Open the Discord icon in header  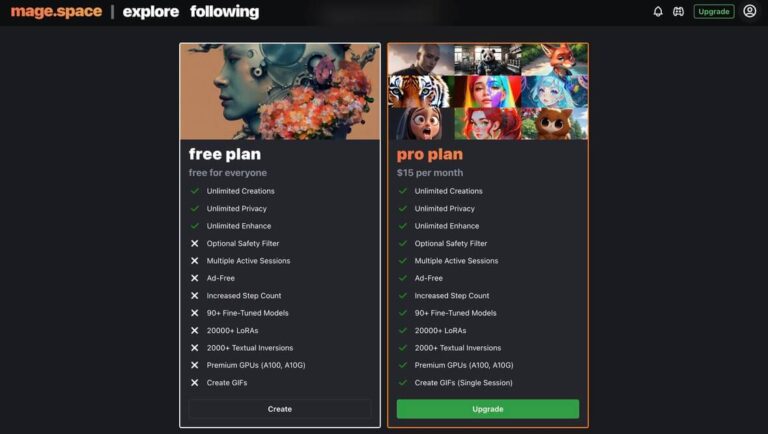pos(678,11)
